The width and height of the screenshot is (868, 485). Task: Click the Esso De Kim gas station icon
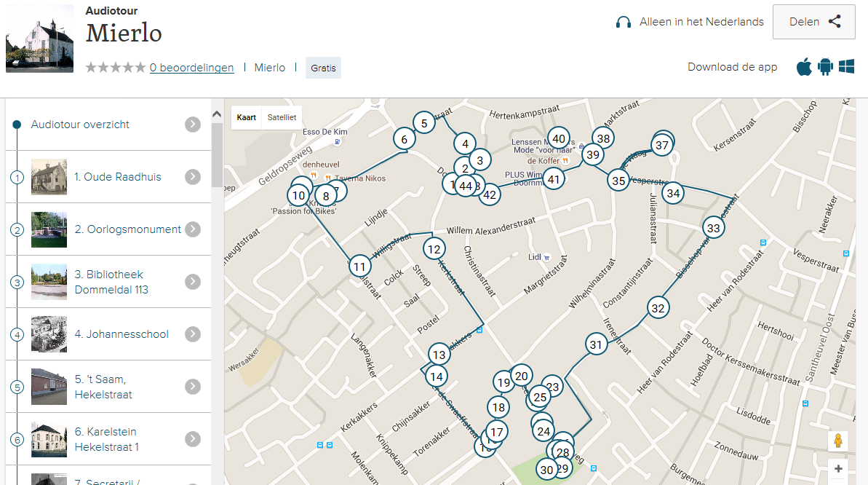[x=337, y=142]
